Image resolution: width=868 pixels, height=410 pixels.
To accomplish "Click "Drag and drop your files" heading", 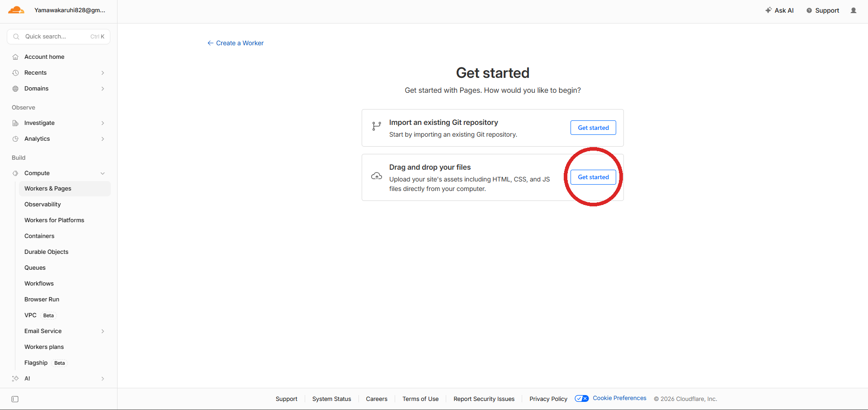I will point(430,167).
